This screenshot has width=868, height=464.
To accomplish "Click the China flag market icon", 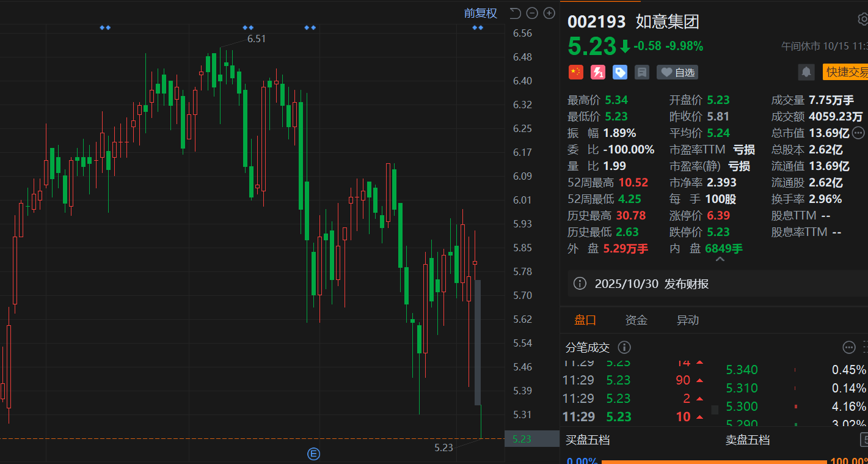I will (x=575, y=72).
